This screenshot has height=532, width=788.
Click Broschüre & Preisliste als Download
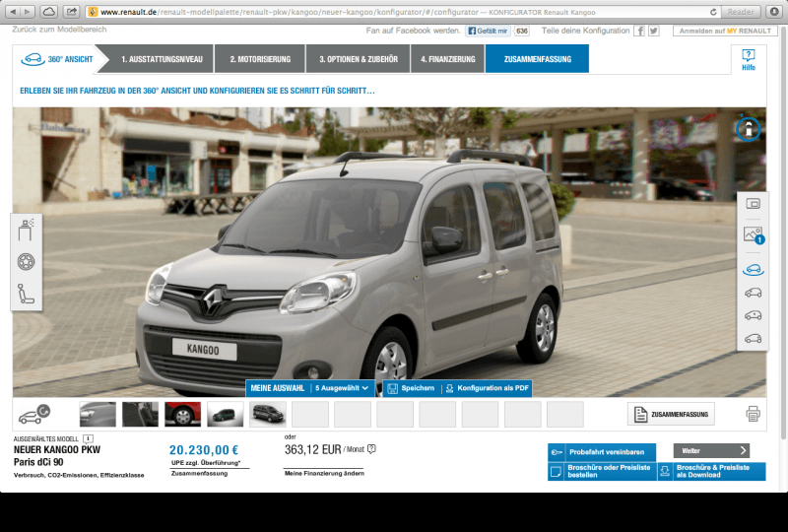(x=711, y=471)
